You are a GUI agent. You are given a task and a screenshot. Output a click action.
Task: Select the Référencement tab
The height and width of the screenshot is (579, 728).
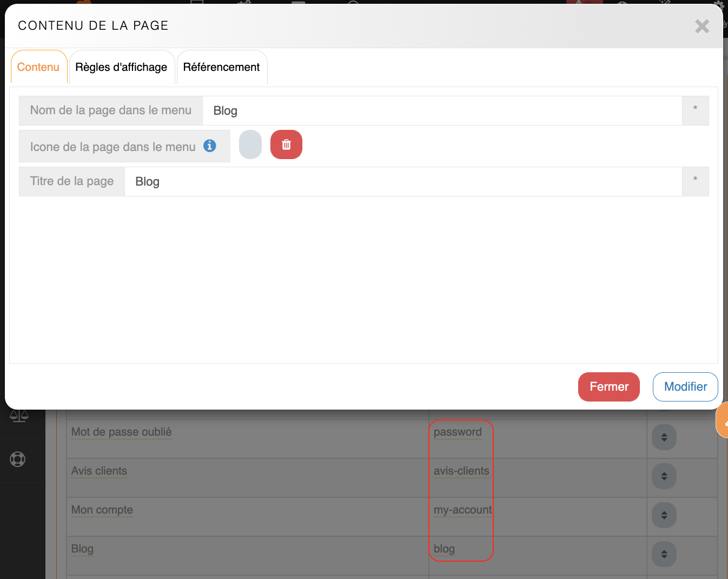click(221, 67)
